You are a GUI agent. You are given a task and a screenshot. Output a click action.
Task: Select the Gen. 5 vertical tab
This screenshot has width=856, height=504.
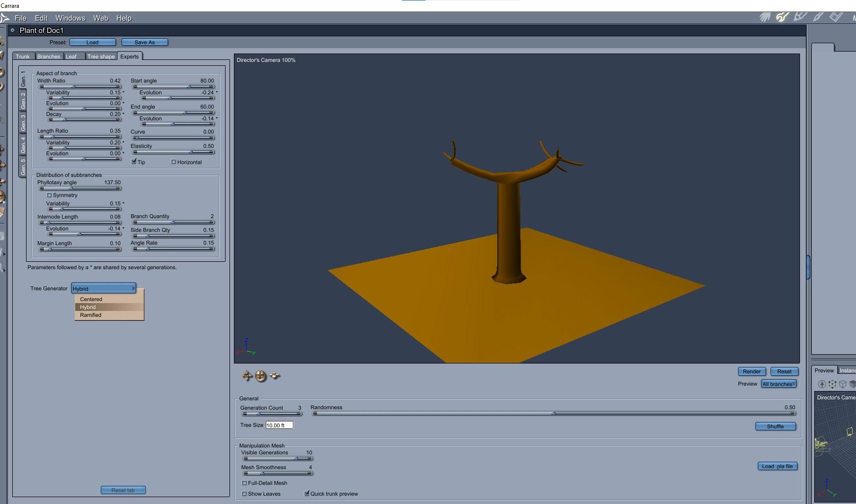point(23,167)
